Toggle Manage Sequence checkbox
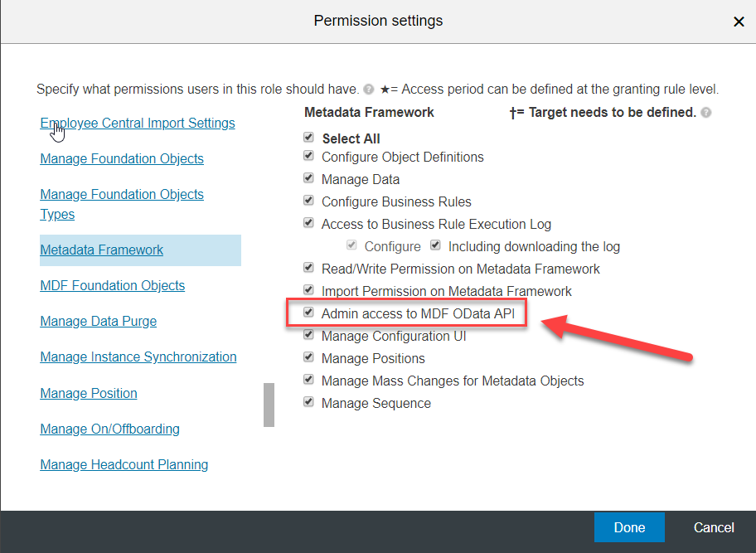This screenshot has height=553, width=756. [x=308, y=401]
